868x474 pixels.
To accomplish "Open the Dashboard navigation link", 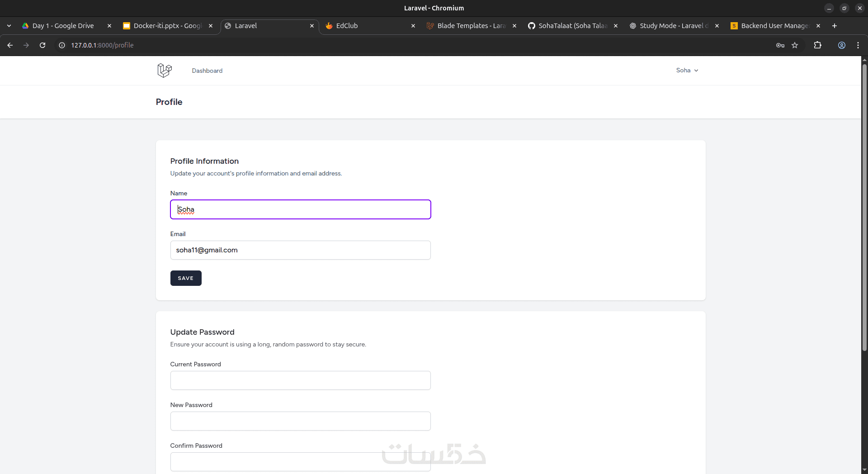I will coord(207,71).
